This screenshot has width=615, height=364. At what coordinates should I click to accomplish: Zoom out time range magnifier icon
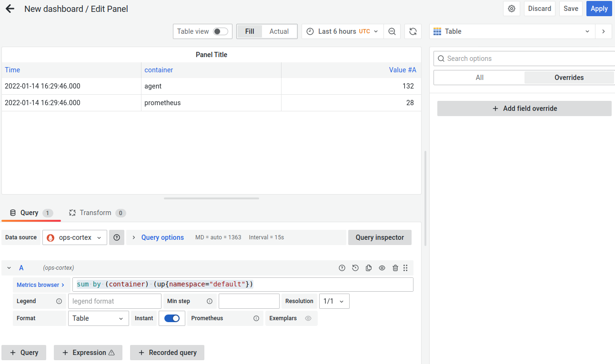392,31
